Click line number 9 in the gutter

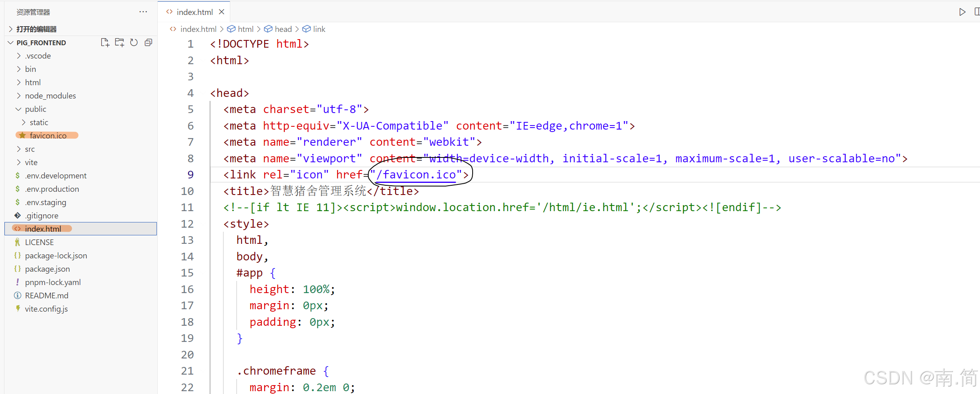click(x=190, y=175)
